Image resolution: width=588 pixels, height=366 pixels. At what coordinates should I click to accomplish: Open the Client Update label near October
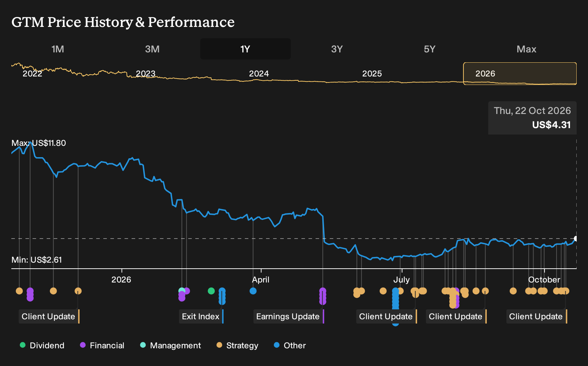[536, 316]
